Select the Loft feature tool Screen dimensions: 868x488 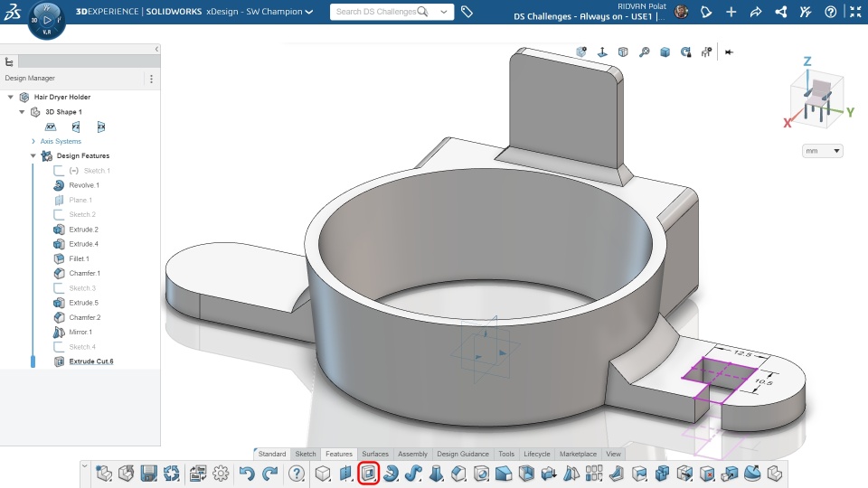[x=436, y=474]
